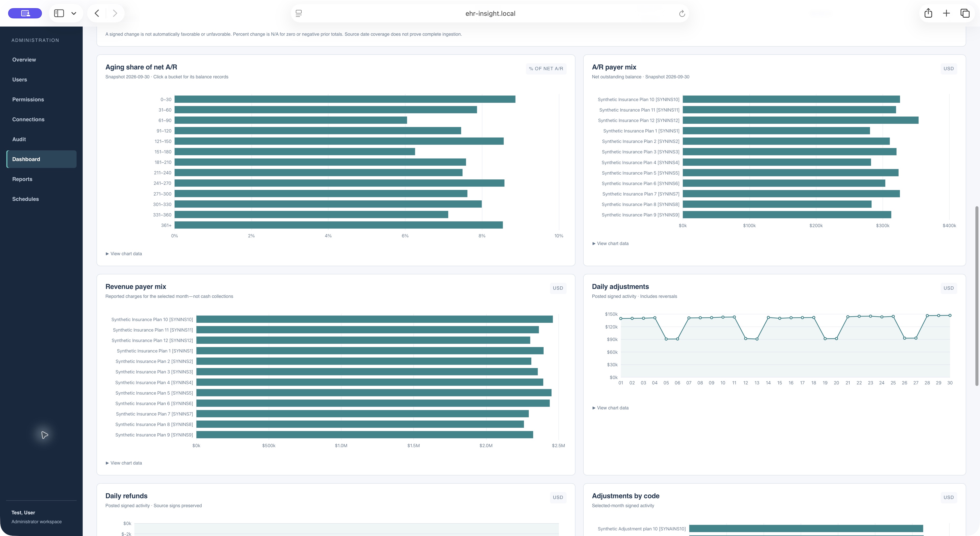This screenshot has width=980, height=536.
Task: Click the page reader icon in address bar
Action: click(299, 13)
